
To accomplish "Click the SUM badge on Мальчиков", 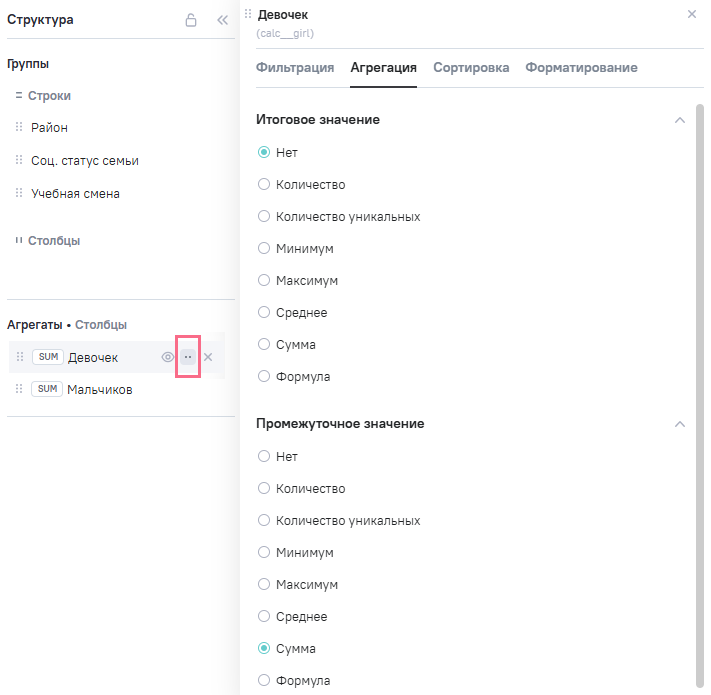I will click(x=47, y=389).
